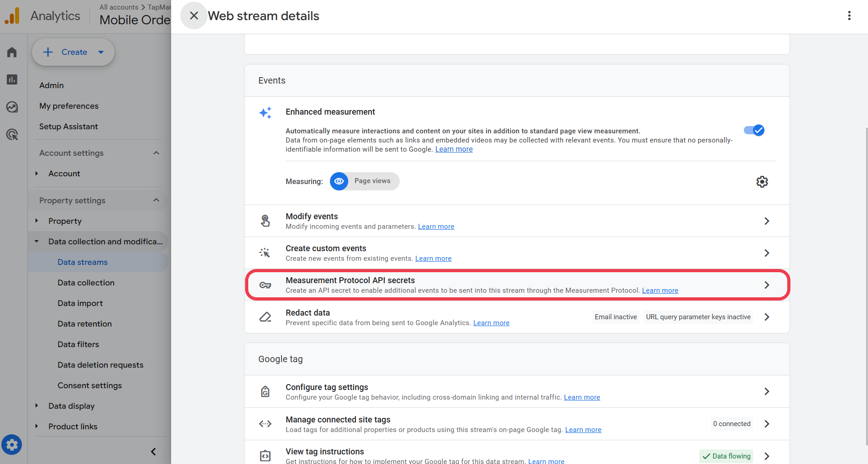This screenshot has height=464, width=868.
Task: Click the Data flowing status badge
Action: pos(726,456)
